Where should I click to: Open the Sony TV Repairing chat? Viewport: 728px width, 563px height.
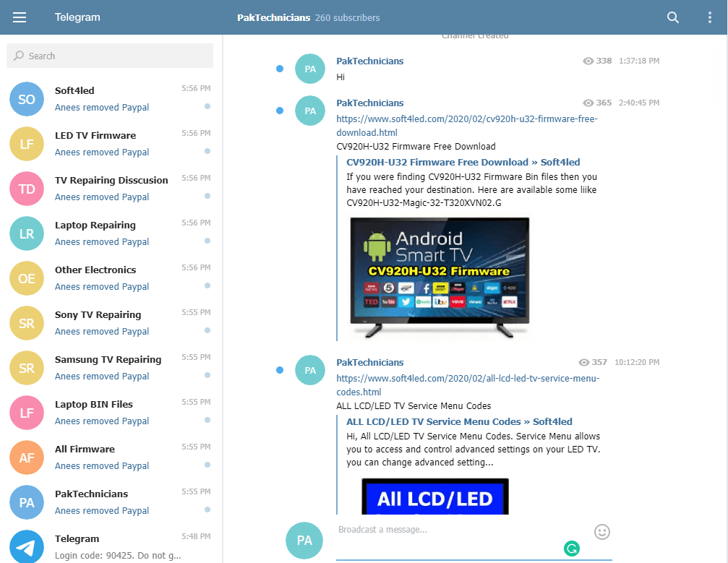[x=111, y=323]
